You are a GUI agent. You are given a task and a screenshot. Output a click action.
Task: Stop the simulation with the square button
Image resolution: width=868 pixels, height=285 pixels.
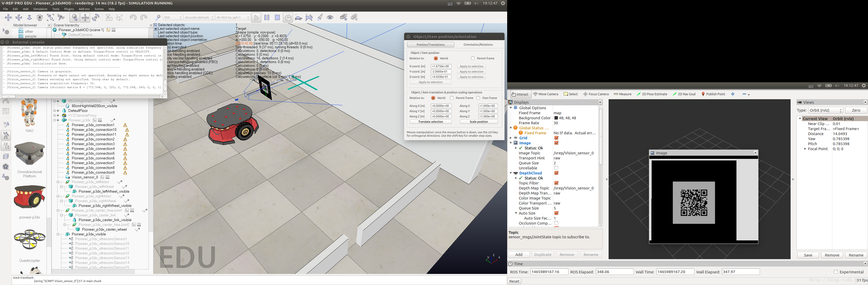click(x=277, y=17)
